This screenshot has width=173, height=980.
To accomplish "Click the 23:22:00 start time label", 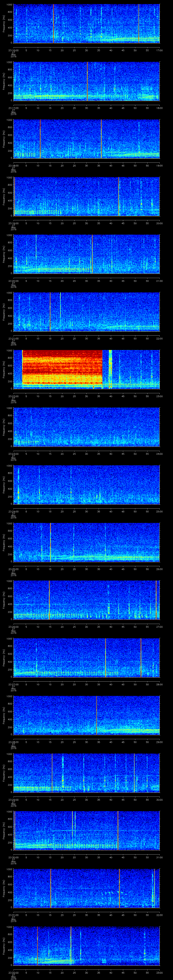I will pyautogui.click(x=14, y=396).
